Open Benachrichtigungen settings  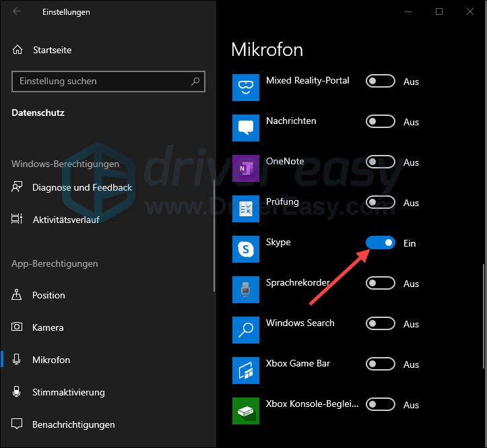[73, 424]
